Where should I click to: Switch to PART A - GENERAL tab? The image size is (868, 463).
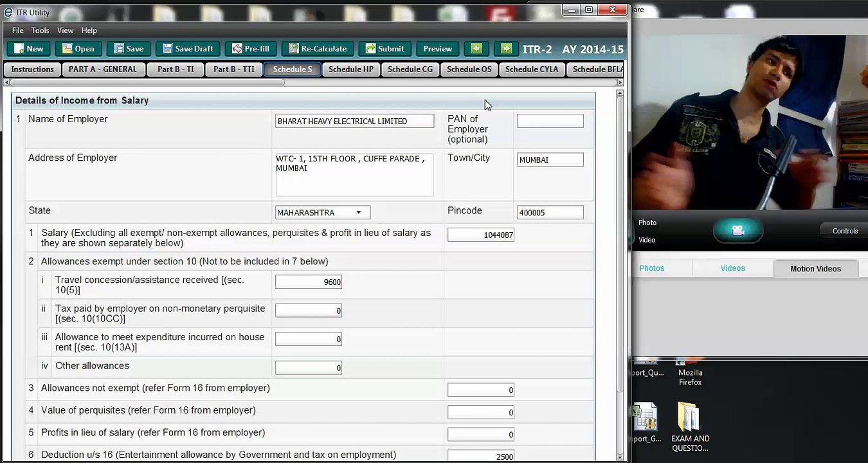point(103,69)
